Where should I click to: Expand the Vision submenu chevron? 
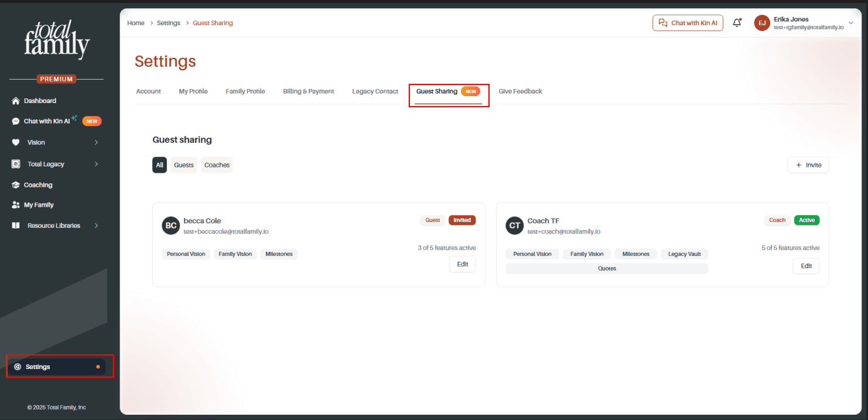96,142
